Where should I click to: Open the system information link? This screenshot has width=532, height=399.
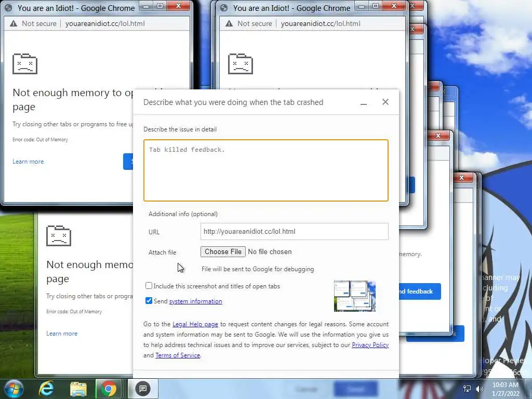(x=195, y=301)
